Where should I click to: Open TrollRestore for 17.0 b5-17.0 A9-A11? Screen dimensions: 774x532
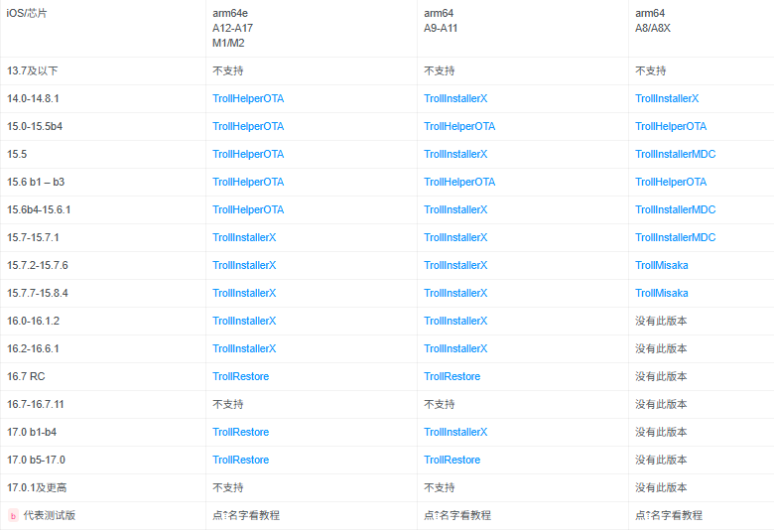451,460
